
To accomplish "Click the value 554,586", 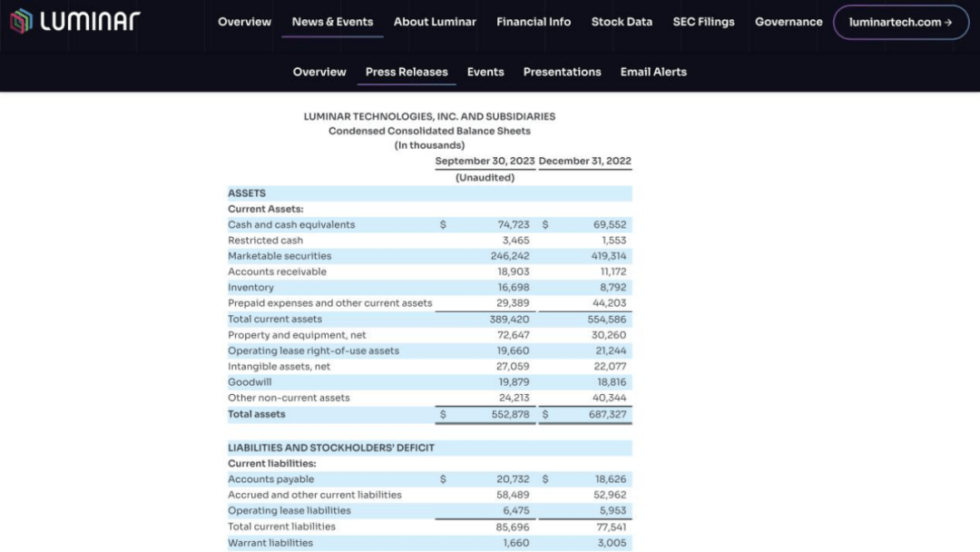I will 606,319.
